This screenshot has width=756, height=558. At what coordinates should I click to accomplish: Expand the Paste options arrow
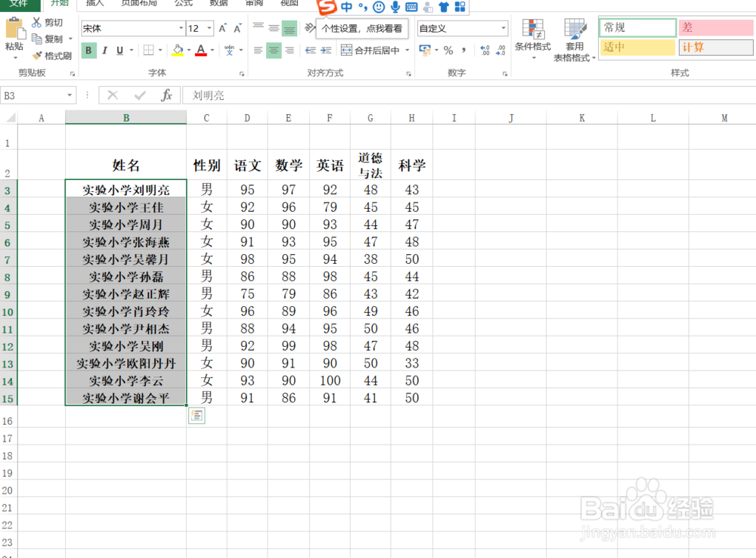tap(15, 57)
